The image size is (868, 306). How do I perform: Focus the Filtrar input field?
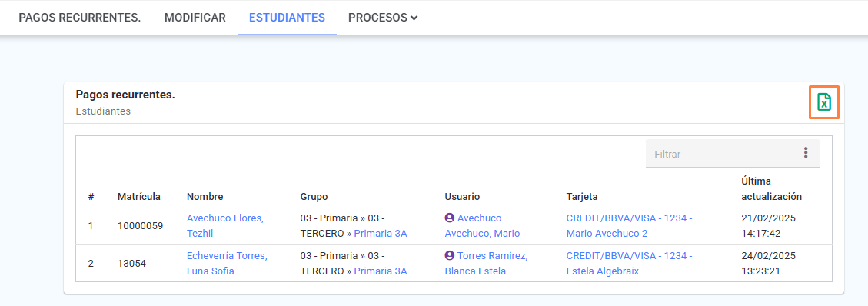(721, 154)
